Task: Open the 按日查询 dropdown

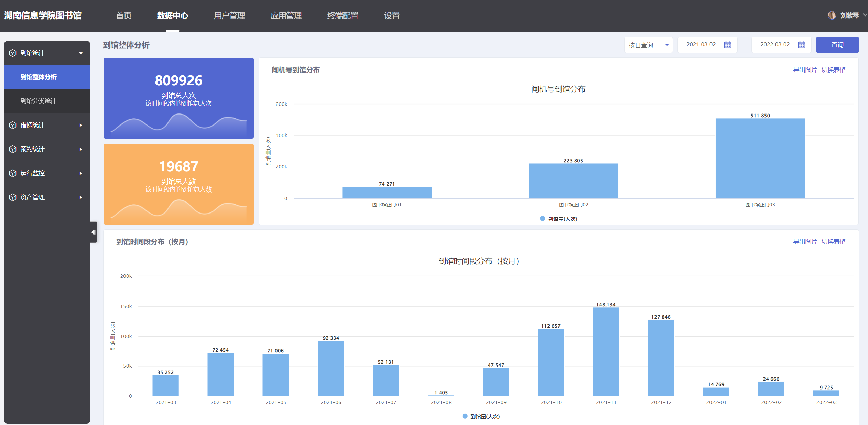Action: 648,45
